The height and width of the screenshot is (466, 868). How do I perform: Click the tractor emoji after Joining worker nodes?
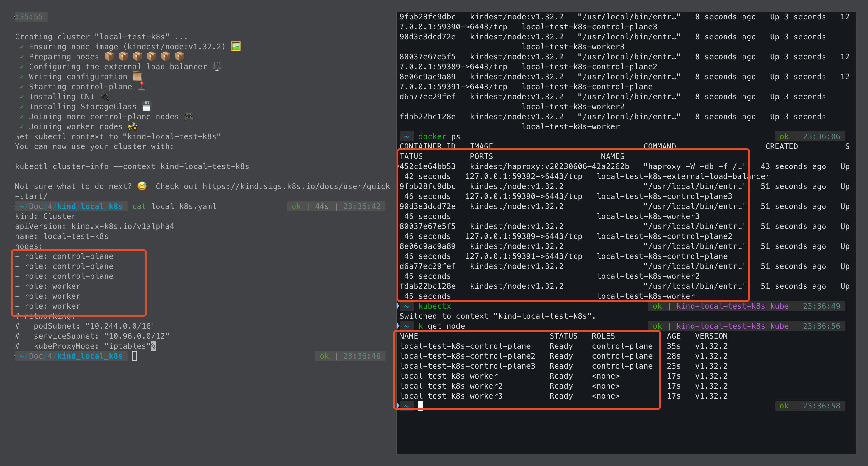pos(133,126)
